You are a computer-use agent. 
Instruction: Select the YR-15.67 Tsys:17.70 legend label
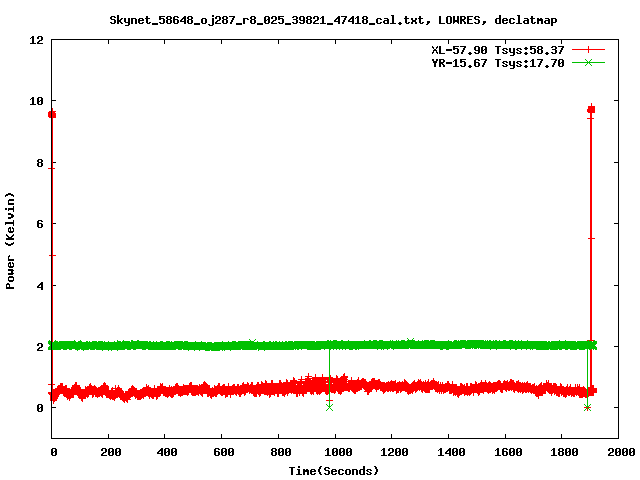[x=498, y=63]
